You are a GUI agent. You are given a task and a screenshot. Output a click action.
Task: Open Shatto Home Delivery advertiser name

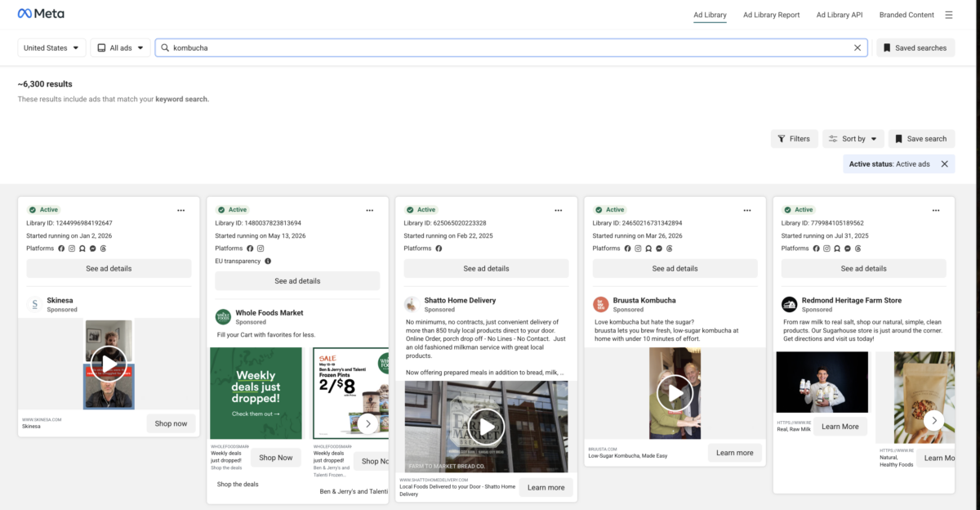click(x=460, y=301)
